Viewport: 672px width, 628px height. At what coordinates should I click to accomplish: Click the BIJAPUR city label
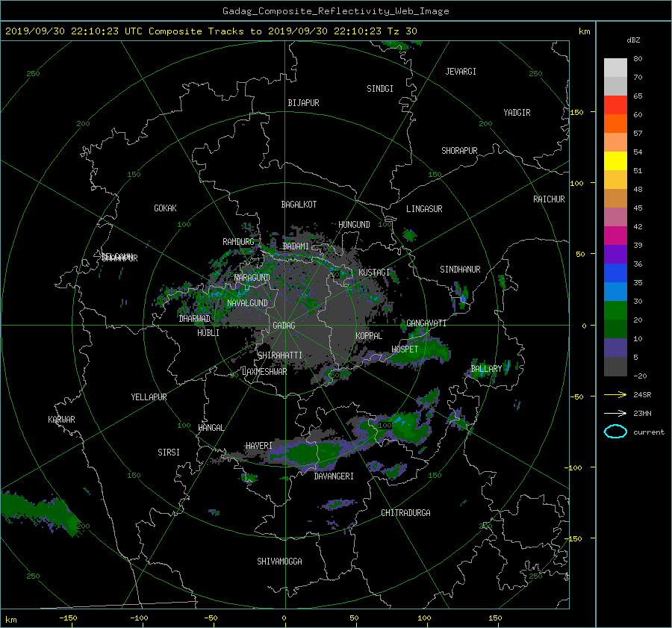click(303, 103)
